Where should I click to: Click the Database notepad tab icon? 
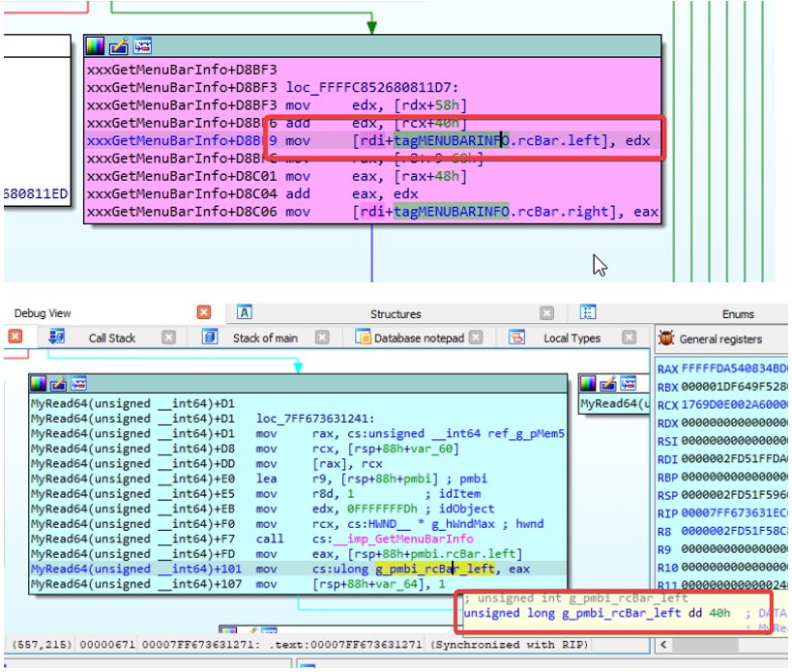coord(363,336)
